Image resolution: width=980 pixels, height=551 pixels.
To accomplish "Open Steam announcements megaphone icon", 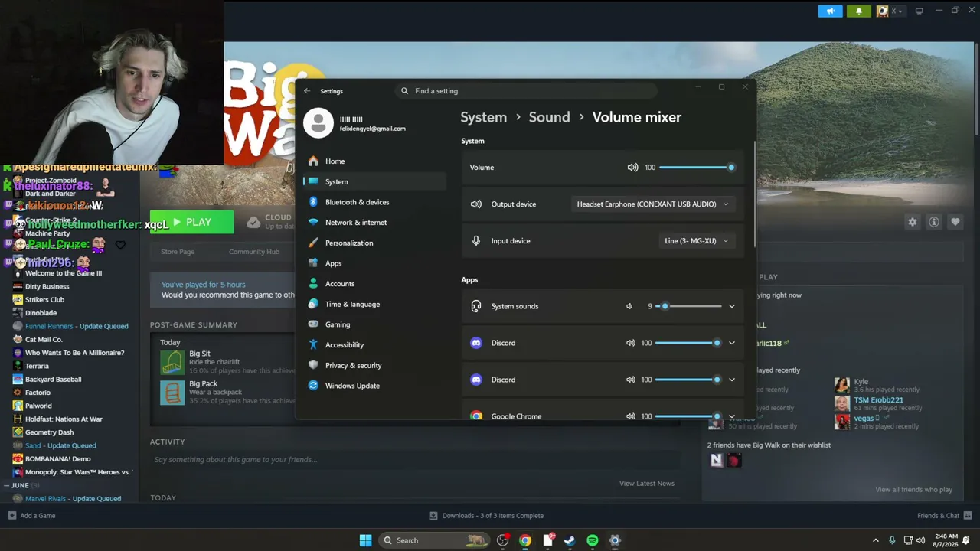I will [x=830, y=11].
